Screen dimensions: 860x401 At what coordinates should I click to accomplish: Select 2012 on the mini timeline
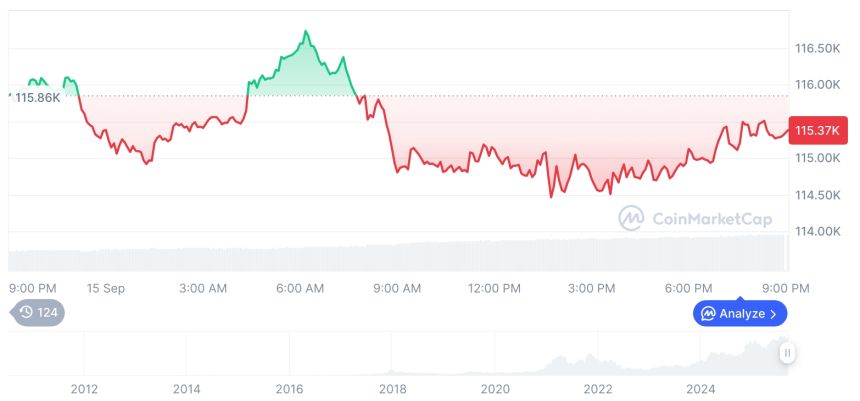click(x=84, y=388)
